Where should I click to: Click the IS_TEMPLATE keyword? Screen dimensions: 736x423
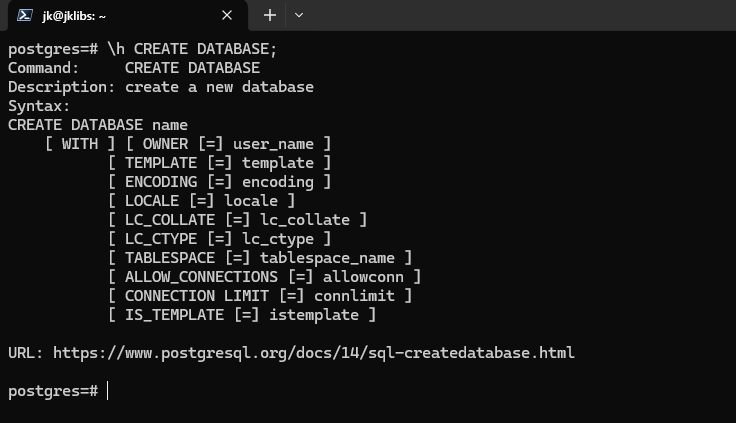tap(174, 315)
